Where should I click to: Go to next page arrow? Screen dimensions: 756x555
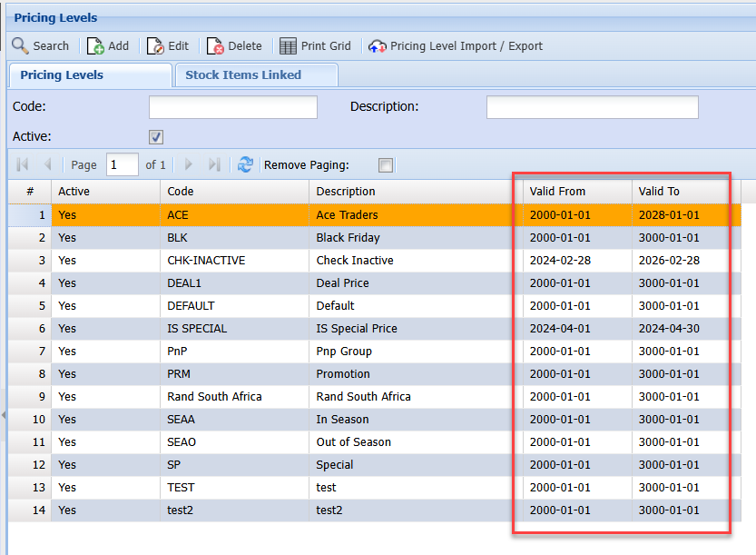[x=189, y=164]
